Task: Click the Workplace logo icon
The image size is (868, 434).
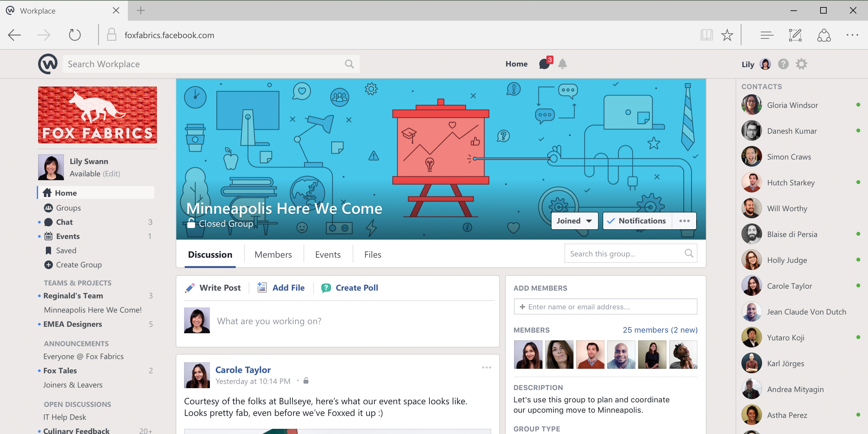Action: click(x=48, y=64)
